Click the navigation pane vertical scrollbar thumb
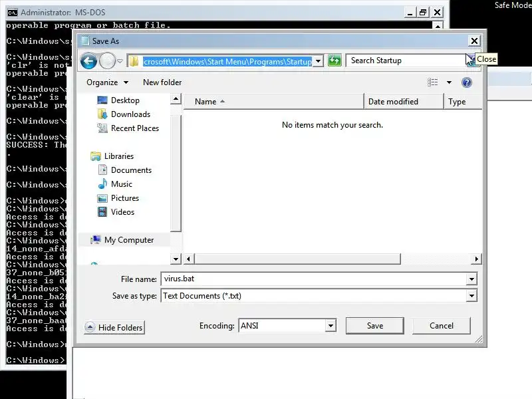The image size is (532, 399). click(x=176, y=173)
